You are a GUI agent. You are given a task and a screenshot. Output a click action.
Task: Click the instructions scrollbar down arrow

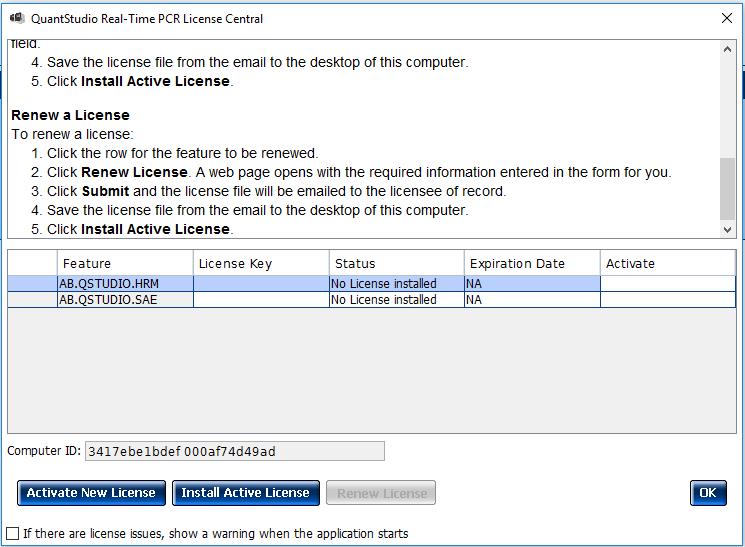[727, 230]
